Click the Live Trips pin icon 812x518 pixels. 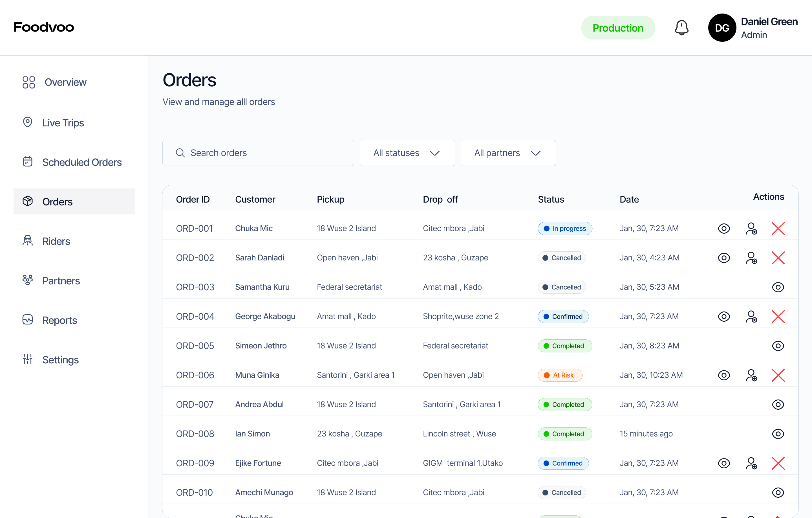28,122
